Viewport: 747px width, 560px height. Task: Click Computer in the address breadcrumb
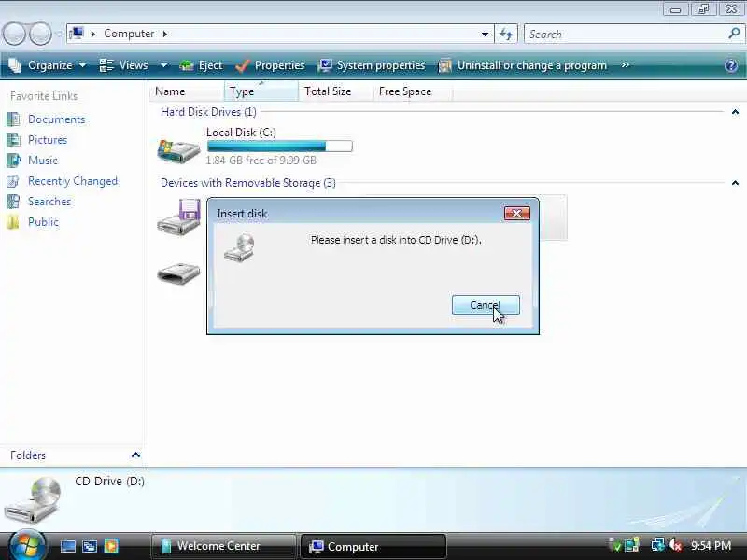point(129,34)
